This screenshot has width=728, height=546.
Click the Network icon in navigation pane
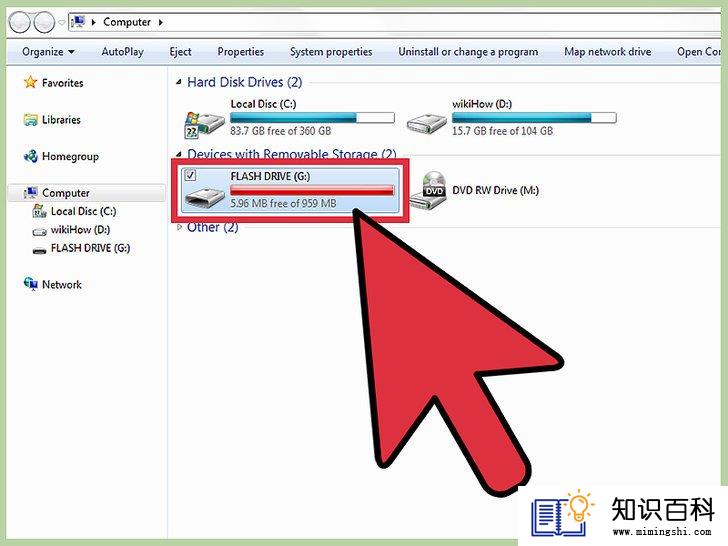31,284
